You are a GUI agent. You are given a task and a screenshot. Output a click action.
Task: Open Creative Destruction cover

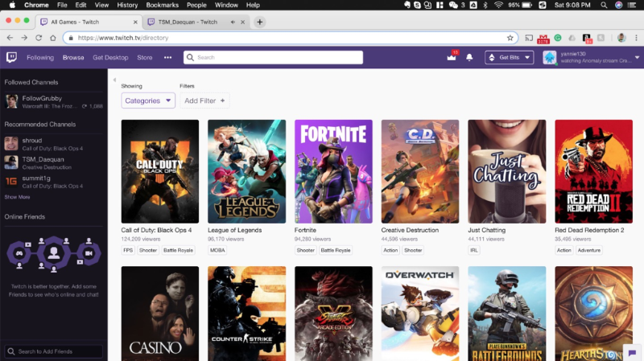pyautogui.click(x=420, y=171)
